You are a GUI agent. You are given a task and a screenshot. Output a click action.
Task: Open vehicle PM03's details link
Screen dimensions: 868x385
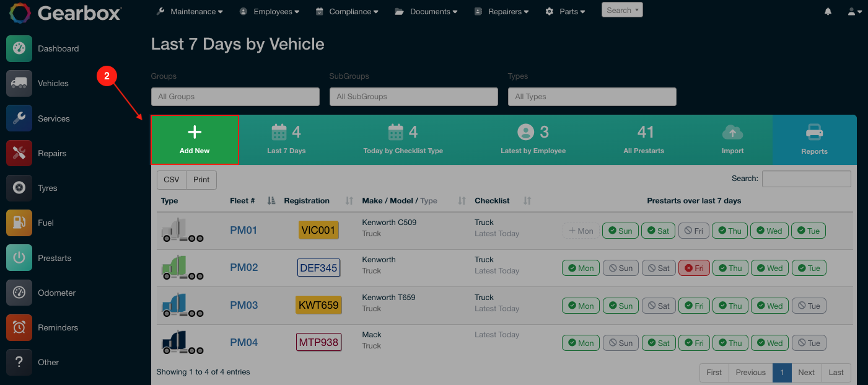pos(243,305)
